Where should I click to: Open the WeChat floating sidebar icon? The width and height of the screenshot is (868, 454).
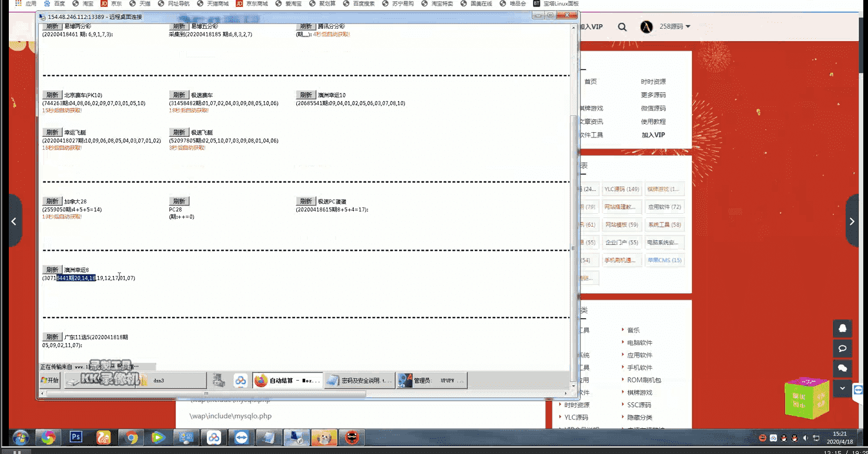pyautogui.click(x=842, y=368)
